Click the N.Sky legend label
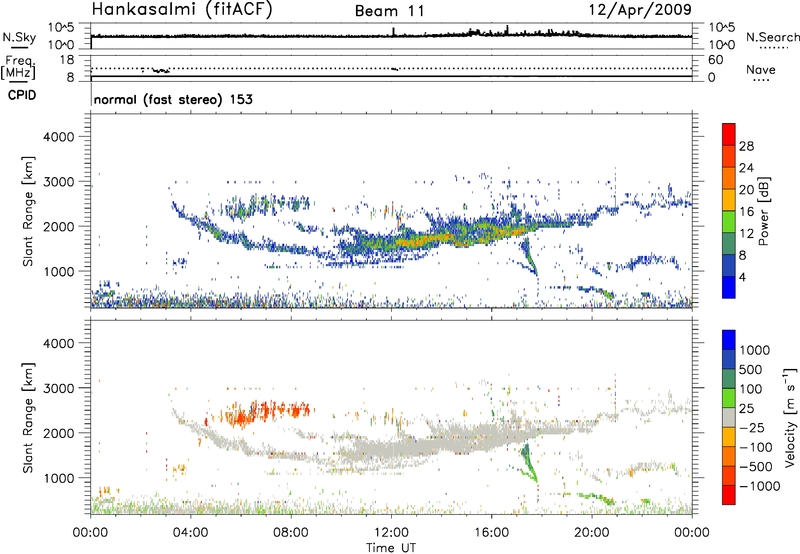This screenshot has width=800, height=554. pyautogui.click(x=15, y=37)
